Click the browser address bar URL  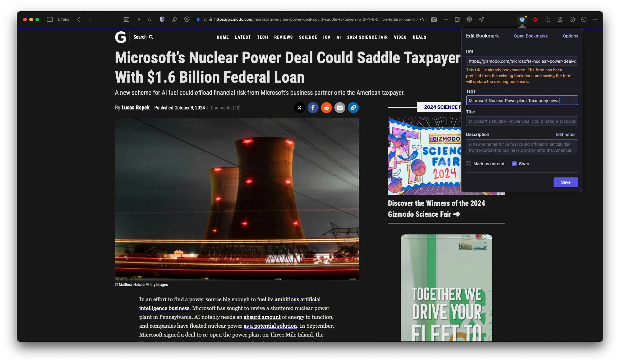pyautogui.click(x=315, y=20)
